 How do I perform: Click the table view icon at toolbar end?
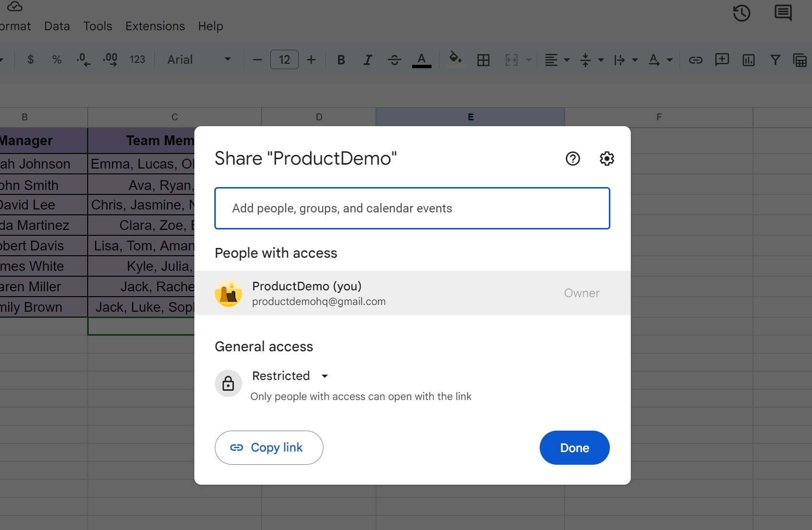point(800,60)
